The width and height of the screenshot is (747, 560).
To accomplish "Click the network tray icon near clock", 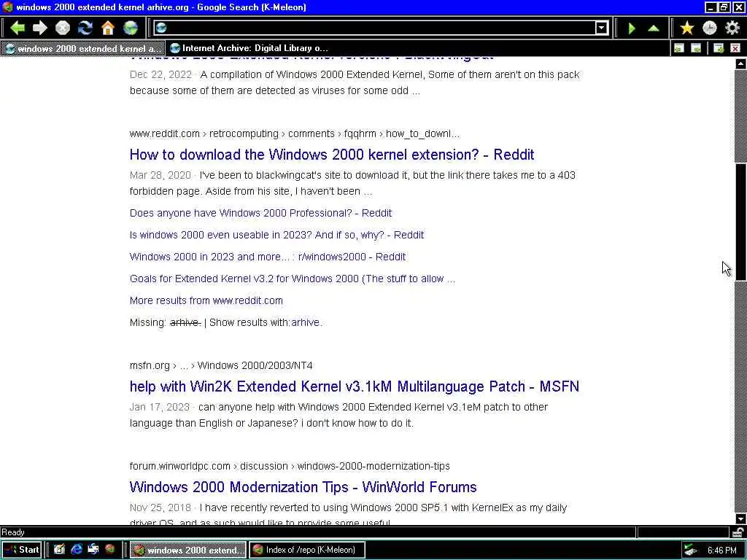I will coord(690,551).
